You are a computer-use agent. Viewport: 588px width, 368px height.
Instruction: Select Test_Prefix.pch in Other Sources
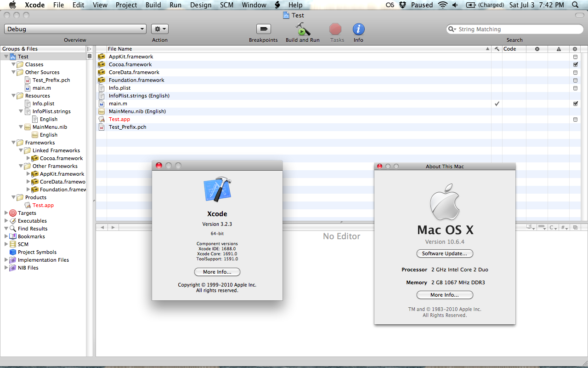tap(51, 80)
